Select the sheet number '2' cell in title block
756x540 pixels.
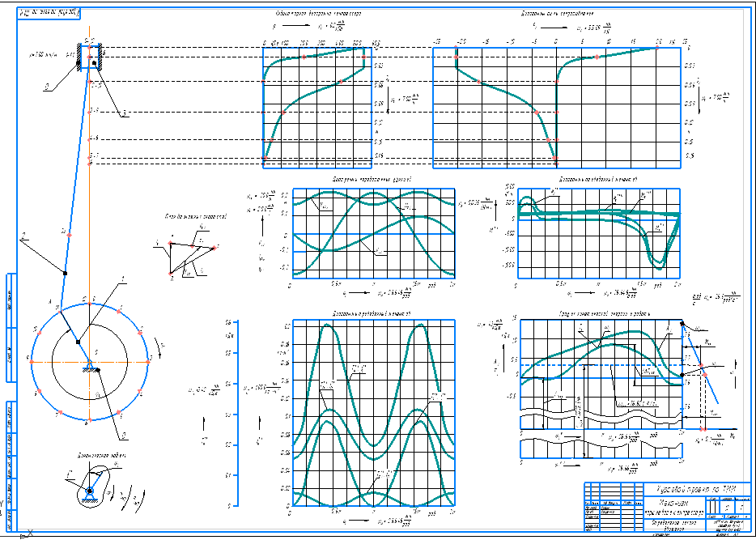727,508
